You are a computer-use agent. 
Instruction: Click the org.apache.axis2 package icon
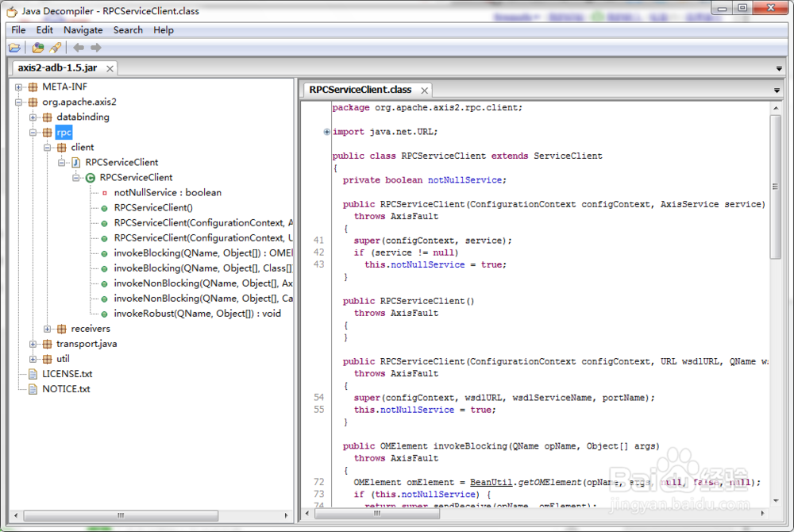click(33, 102)
